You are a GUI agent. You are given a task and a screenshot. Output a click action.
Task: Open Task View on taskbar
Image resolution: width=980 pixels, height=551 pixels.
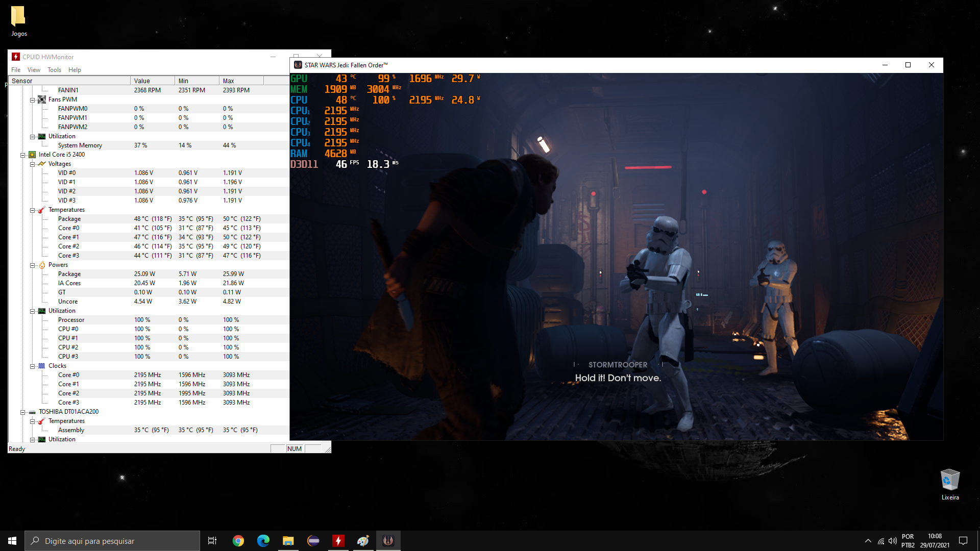(212, 541)
